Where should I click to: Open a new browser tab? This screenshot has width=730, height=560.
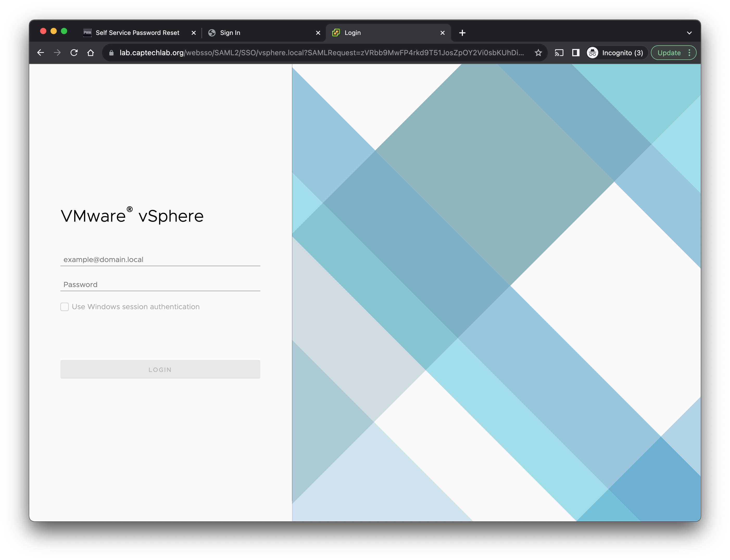click(x=462, y=33)
